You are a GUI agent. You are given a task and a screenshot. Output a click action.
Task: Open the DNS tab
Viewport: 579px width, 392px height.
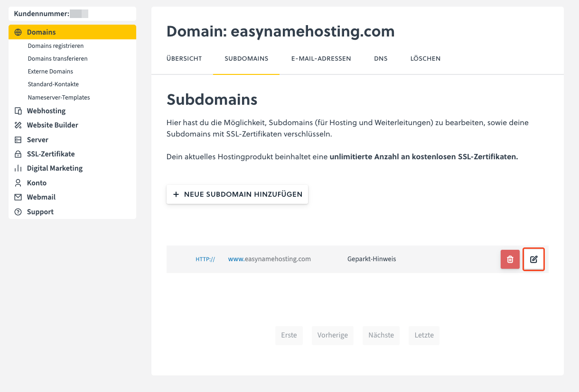[x=381, y=59]
